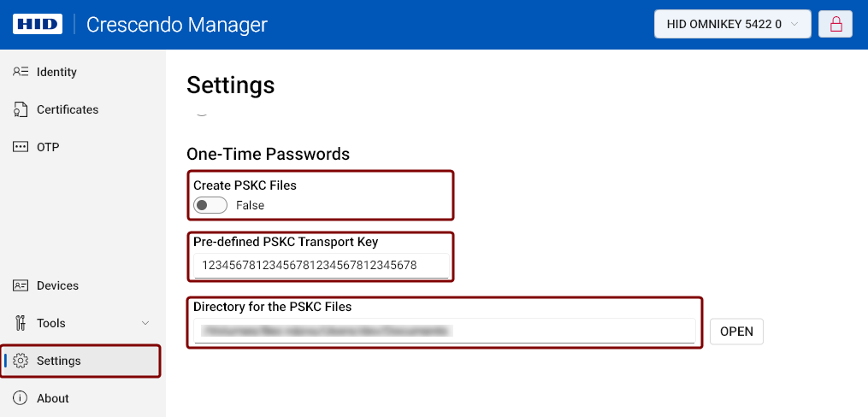Click the Settings gear icon
The height and width of the screenshot is (417, 868).
coord(21,361)
